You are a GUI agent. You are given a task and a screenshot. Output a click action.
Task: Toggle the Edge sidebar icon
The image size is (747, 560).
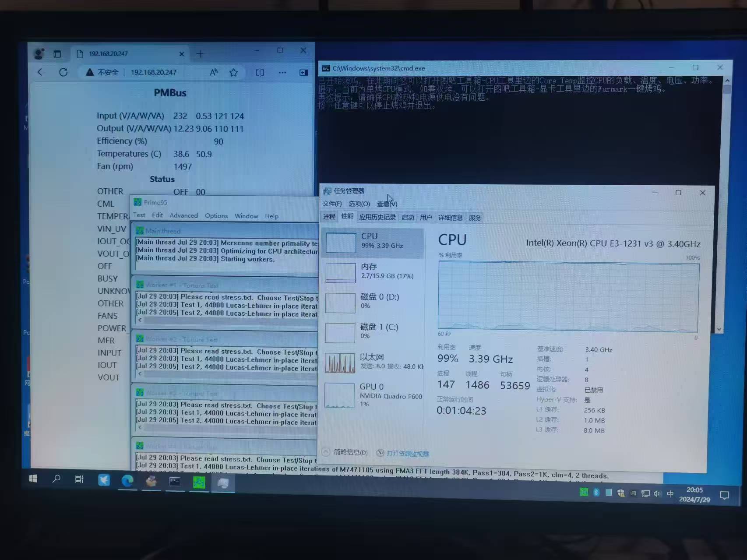303,72
